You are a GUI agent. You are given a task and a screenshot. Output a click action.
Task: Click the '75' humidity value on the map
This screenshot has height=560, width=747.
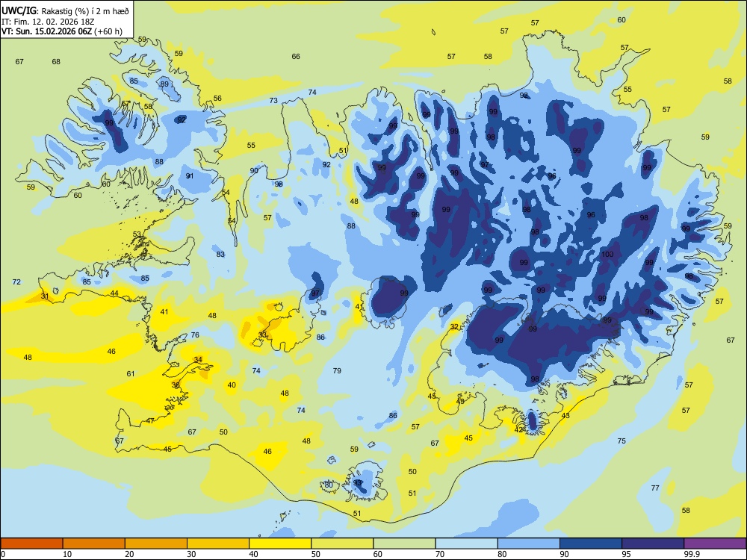click(622, 441)
